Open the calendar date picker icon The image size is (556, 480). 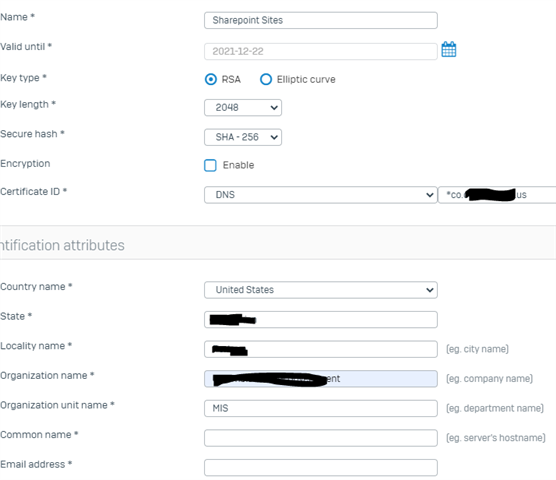(449, 49)
